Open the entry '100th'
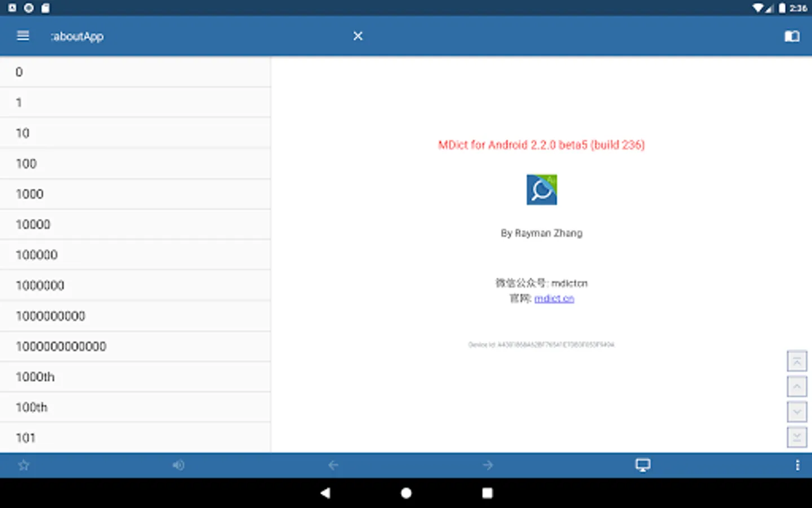812x508 pixels. [135, 408]
